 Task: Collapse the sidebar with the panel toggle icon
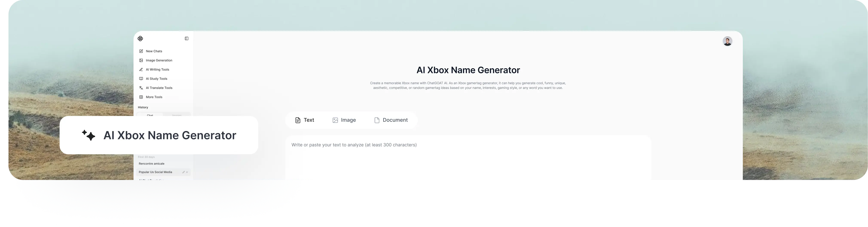point(186,38)
